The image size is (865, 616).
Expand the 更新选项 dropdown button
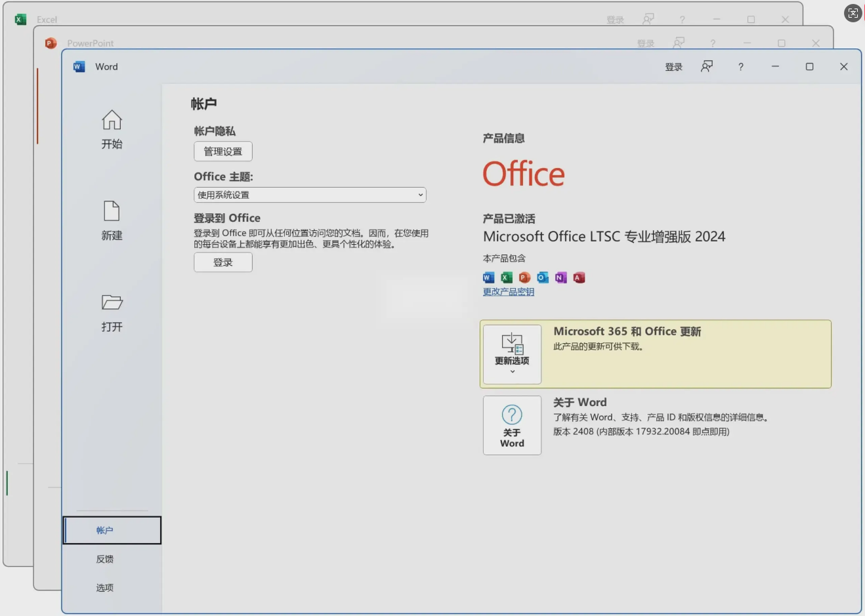512,354
